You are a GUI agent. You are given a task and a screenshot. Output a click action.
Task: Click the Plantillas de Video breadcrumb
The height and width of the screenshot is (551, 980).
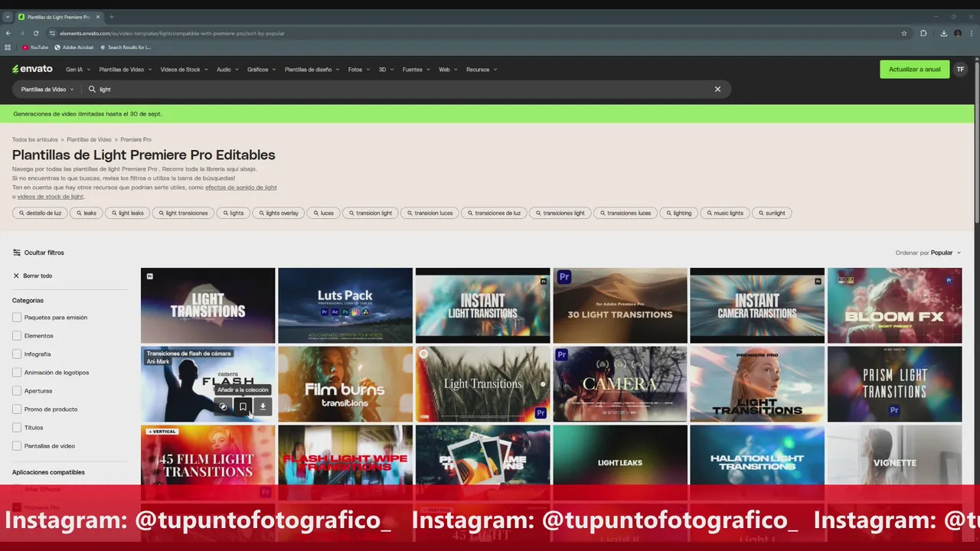coord(89,140)
